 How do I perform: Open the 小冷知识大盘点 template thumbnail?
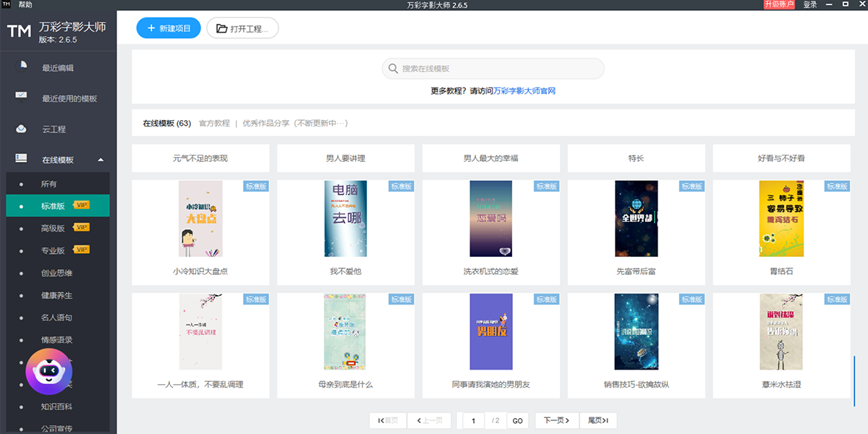pyautogui.click(x=200, y=218)
